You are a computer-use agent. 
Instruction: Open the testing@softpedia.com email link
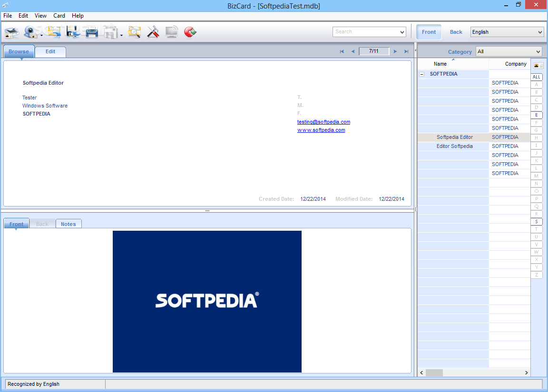click(323, 122)
